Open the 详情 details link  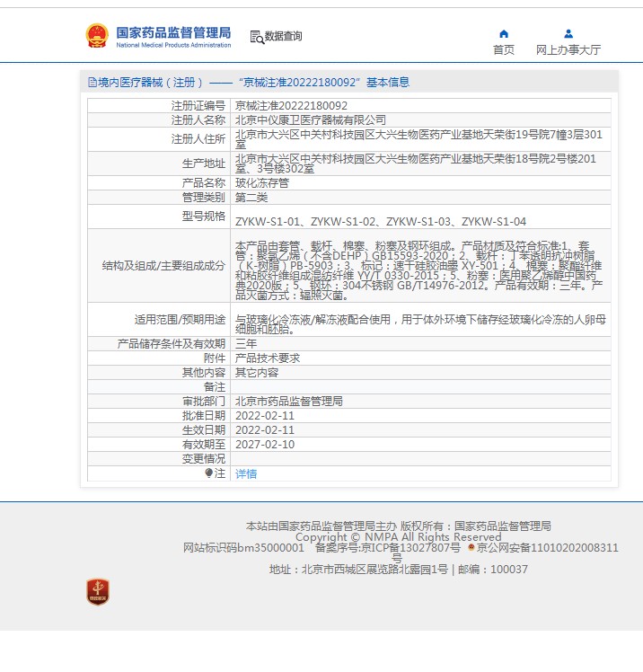(246, 473)
